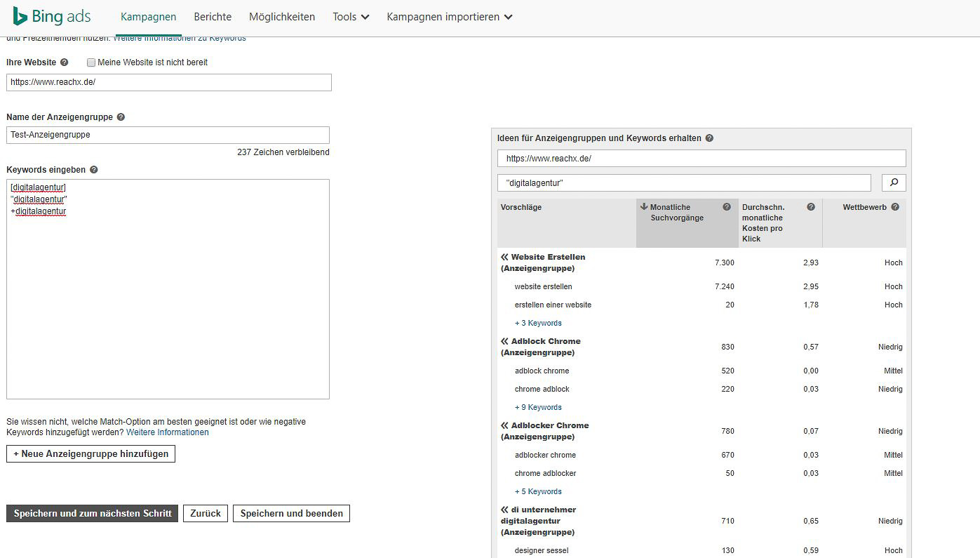This screenshot has width=980, height=558.
Task: Click the 7.300 monthly searches value
Action: point(725,263)
